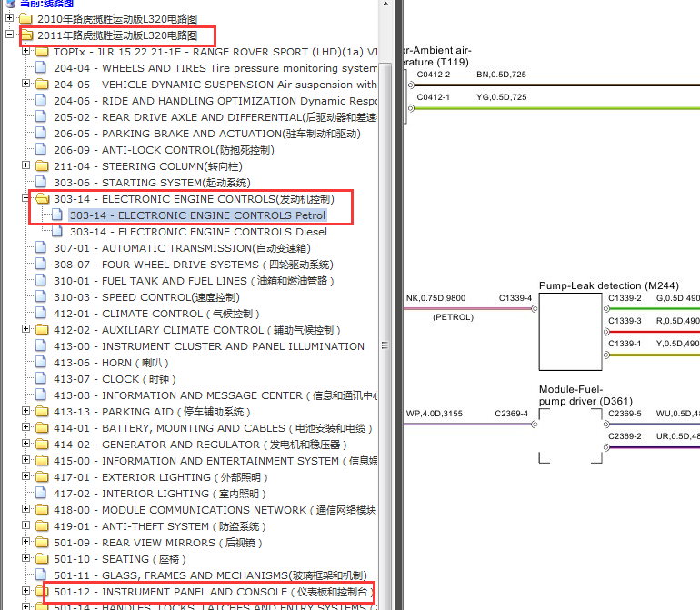Click folder icon of 2010 L320 diagram
This screenshot has height=610, width=700.
(25, 18)
